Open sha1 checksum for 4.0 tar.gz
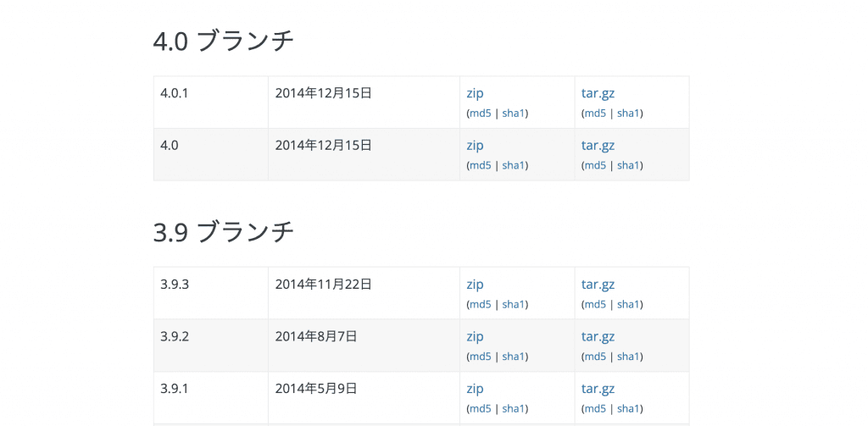Screen dimensions: 868x426 628,166
